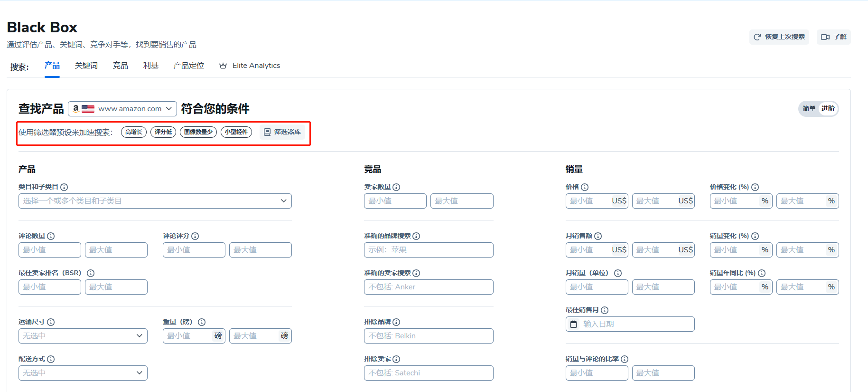
Task: Click 销量年同比 minimum percent field
Action: (741, 287)
